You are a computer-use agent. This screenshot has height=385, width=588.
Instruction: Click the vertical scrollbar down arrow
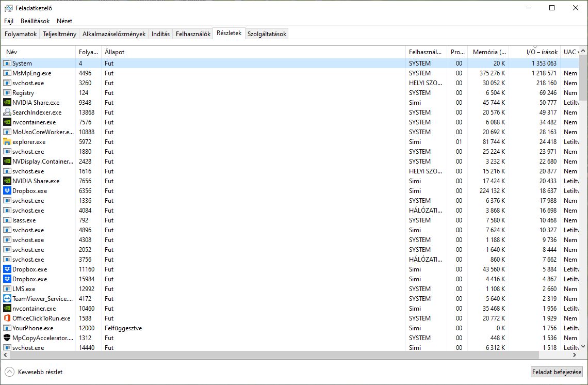583,346
